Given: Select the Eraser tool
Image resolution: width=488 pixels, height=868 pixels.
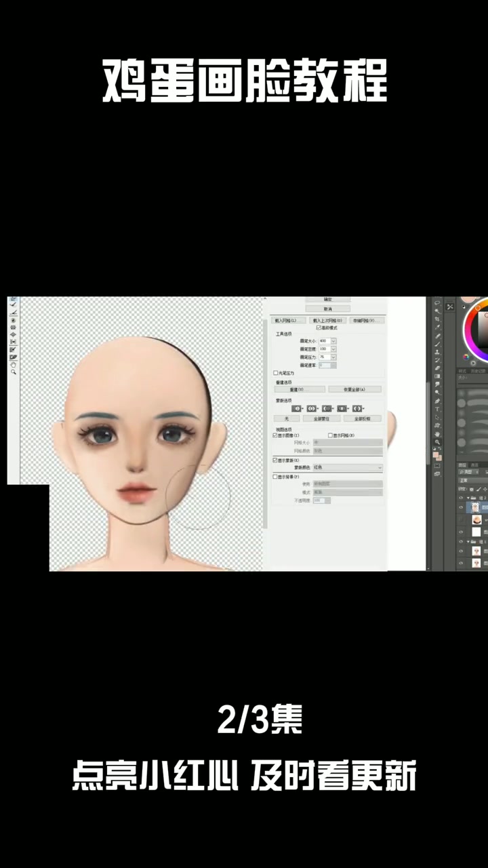Looking at the screenshot, I should [437, 368].
